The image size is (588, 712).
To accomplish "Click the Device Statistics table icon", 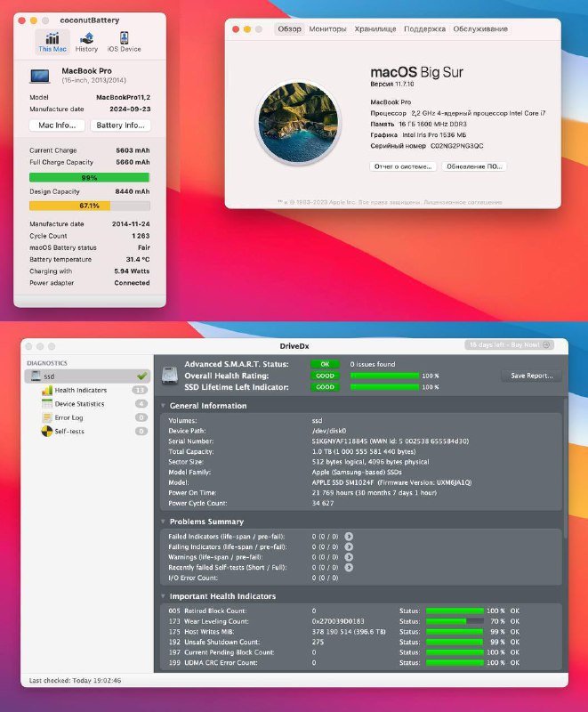I will (47, 404).
